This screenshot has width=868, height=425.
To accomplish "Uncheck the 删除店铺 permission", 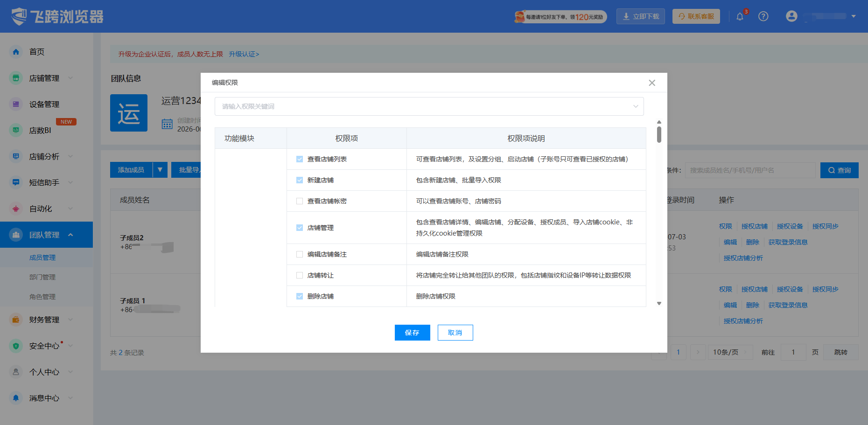I will point(300,296).
